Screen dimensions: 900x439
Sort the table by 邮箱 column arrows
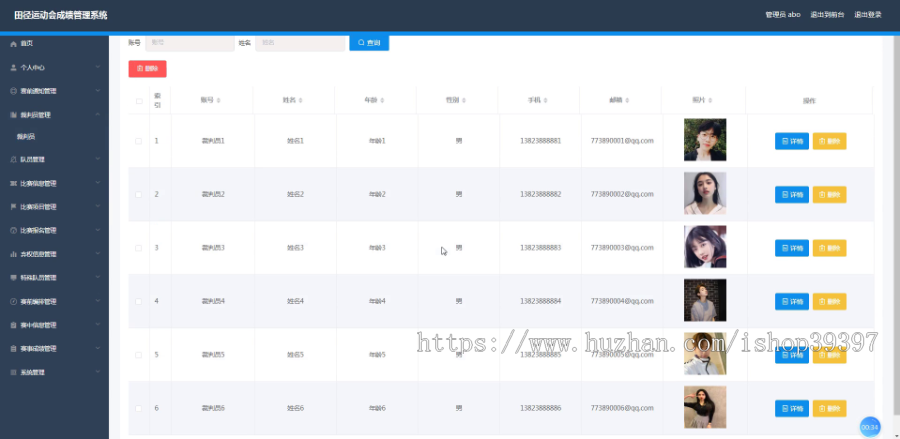pos(627,100)
